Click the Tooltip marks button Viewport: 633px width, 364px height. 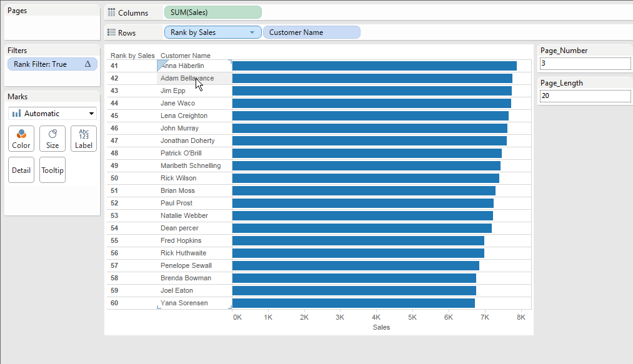tap(52, 170)
